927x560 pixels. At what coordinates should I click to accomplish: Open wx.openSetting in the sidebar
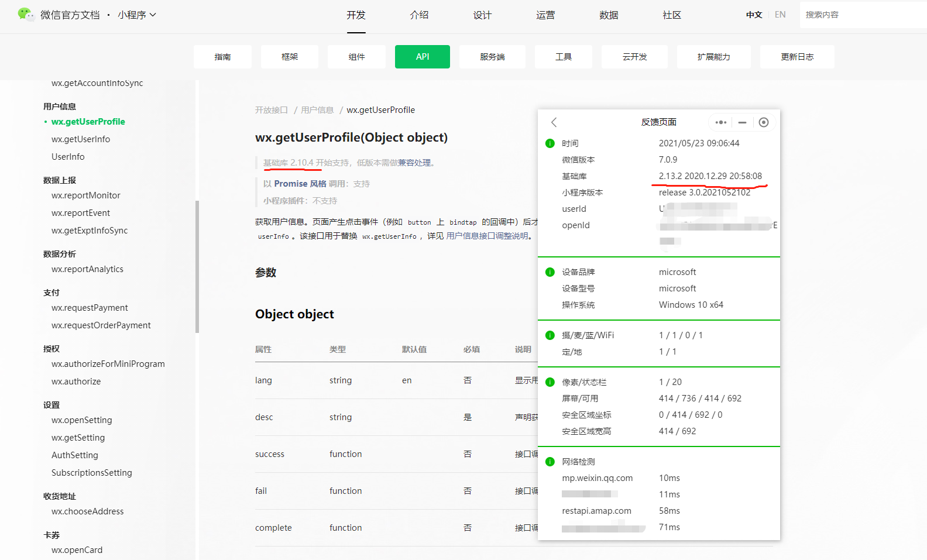(x=81, y=420)
